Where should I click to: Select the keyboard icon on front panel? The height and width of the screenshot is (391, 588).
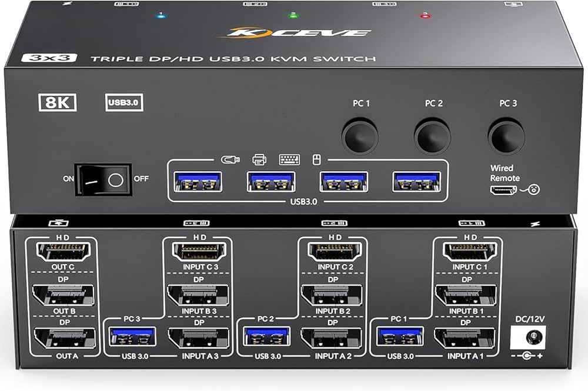pyautogui.click(x=289, y=159)
